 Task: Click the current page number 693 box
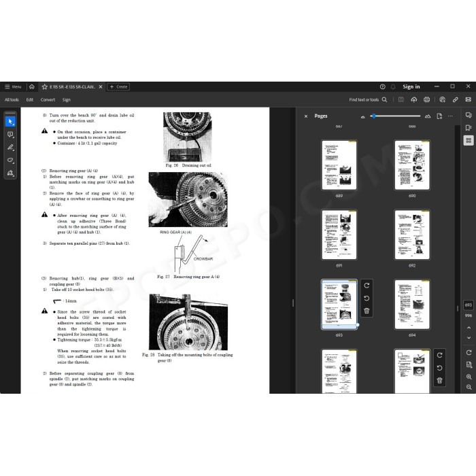pos(468,305)
